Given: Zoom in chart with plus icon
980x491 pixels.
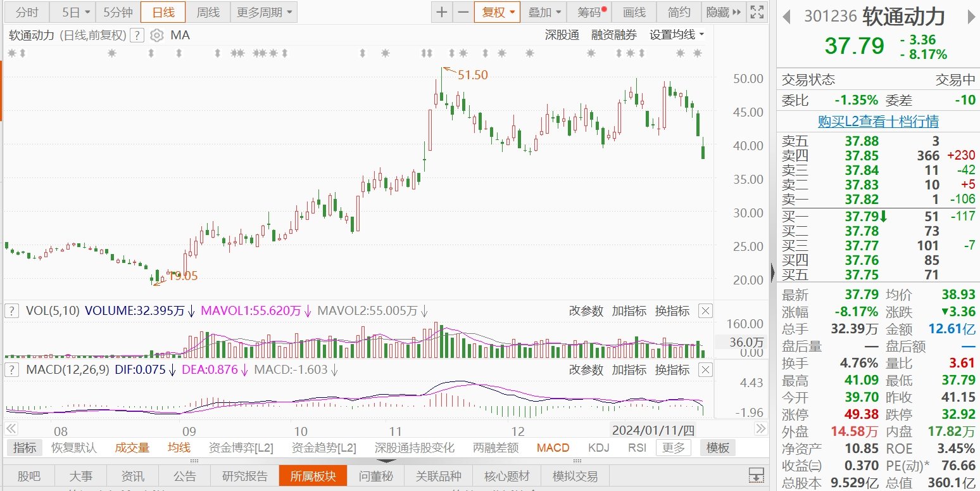Looking at the screenshot, I should click(x=442, y=12).
